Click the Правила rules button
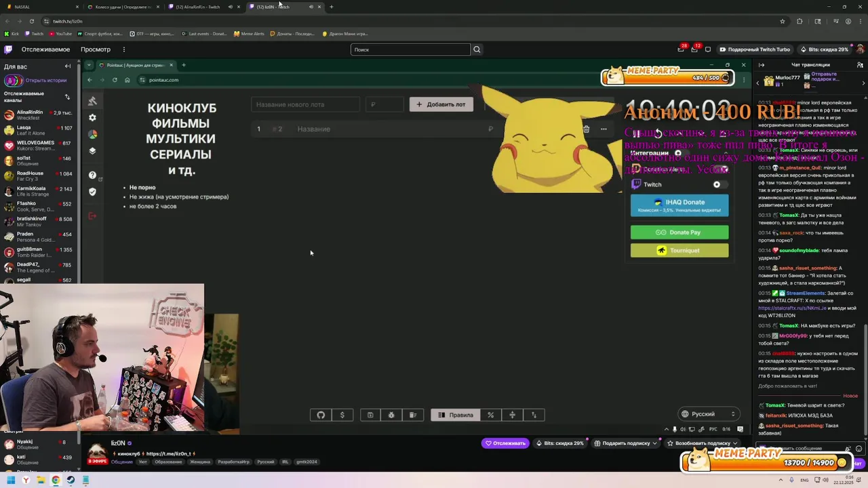Screen dimensions: 868x488 click(456, 415)
